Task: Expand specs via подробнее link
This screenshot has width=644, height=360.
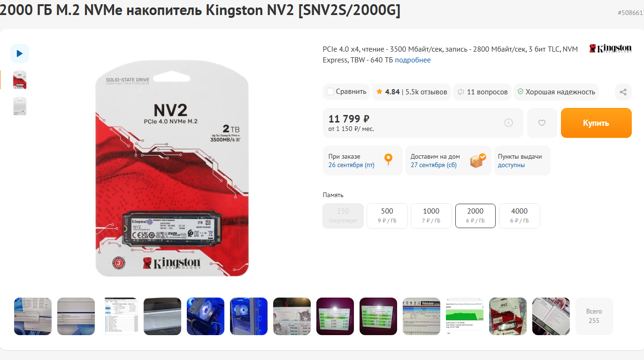Action: [413, 60]
